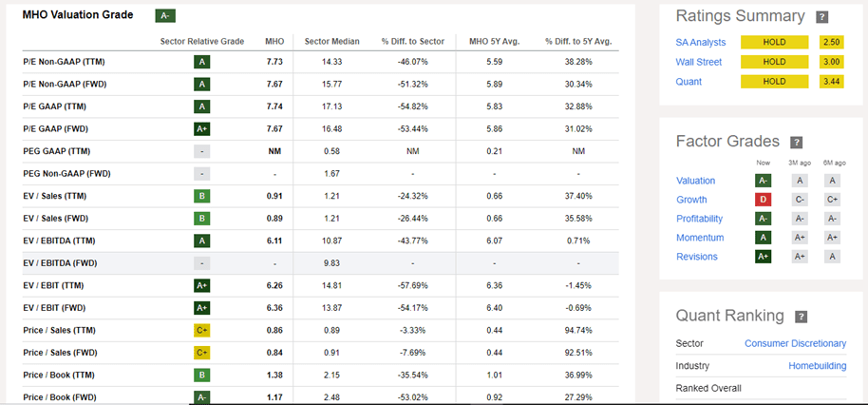Open the Valuation factor grade link
Image resolution: width=868 pixels, height=405 pixels.
click(695, 181)
